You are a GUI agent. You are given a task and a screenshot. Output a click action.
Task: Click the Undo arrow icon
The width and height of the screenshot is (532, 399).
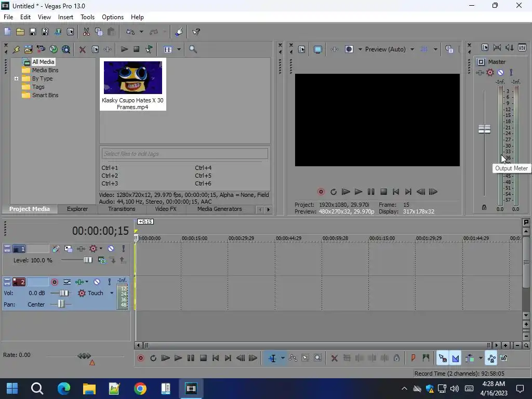[x=130, y=32]
